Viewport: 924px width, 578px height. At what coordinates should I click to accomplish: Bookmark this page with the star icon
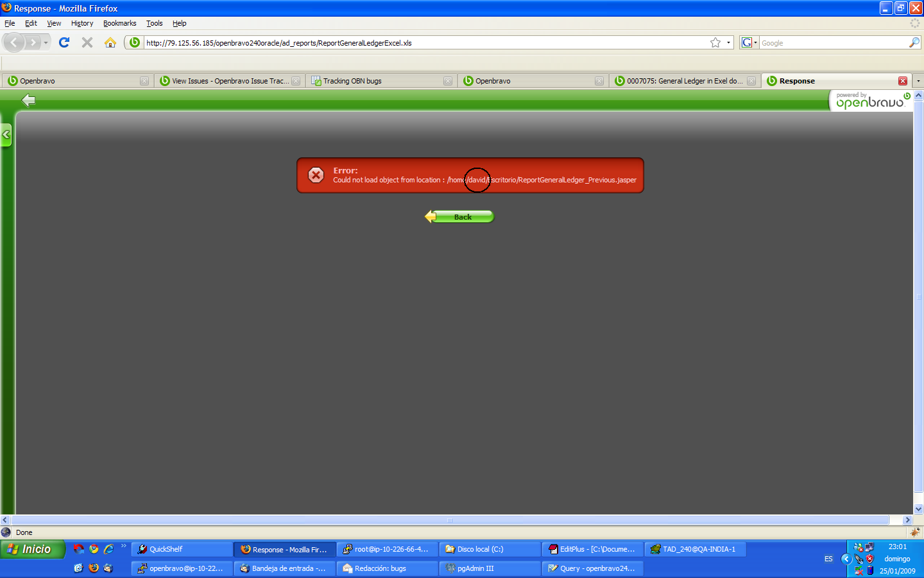pyautogui.click(x=715, y=42)
